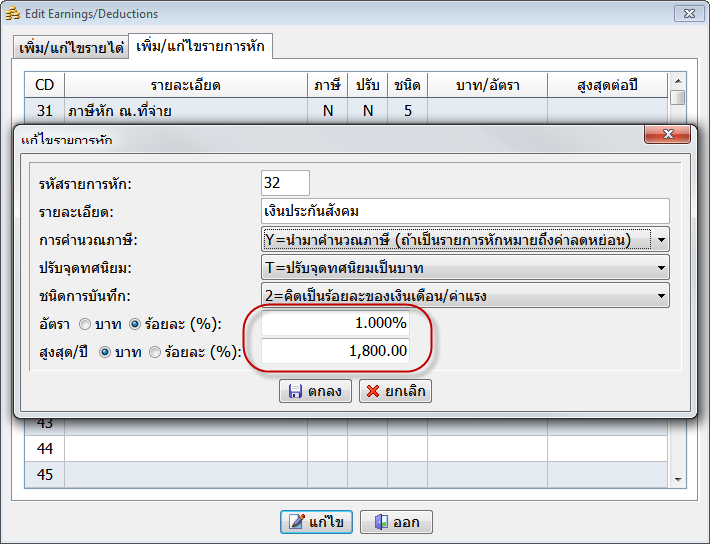Close the แก้ไขรายการหัก dialog
Image resolution: width=710 pixels, height=544 pixels.
(666, 134)
